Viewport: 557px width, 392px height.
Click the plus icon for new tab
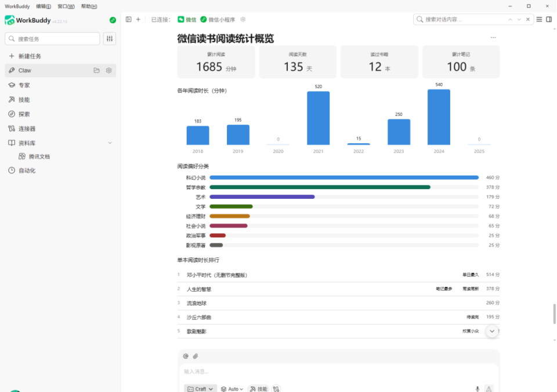pos(138,20)
